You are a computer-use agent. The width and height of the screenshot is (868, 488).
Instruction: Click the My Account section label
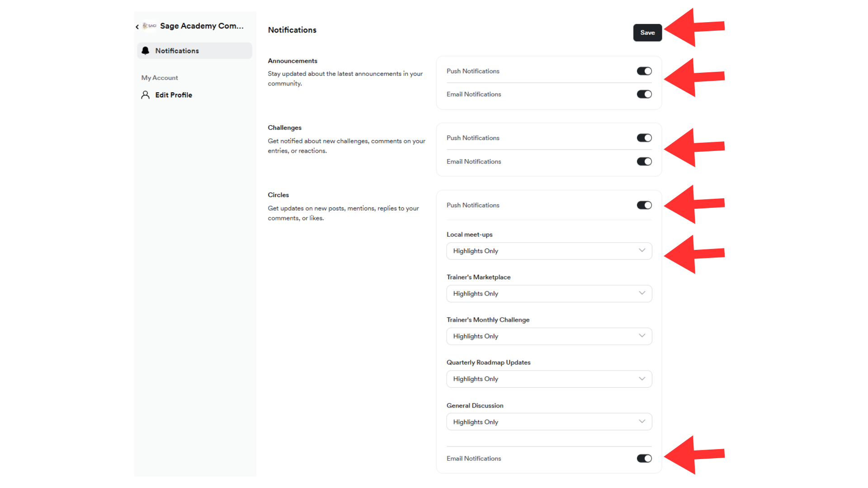pos(160,78)
